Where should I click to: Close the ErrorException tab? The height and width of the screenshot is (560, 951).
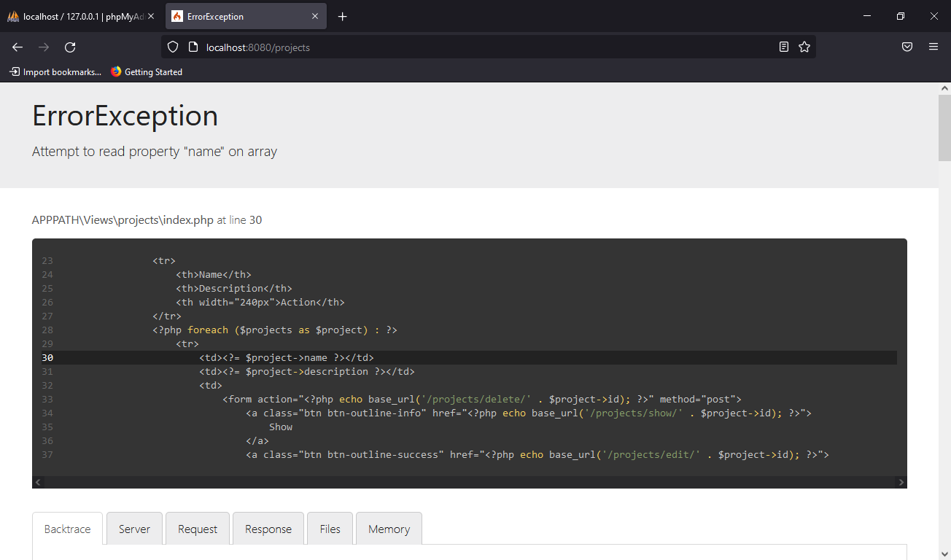coord(315,16)
